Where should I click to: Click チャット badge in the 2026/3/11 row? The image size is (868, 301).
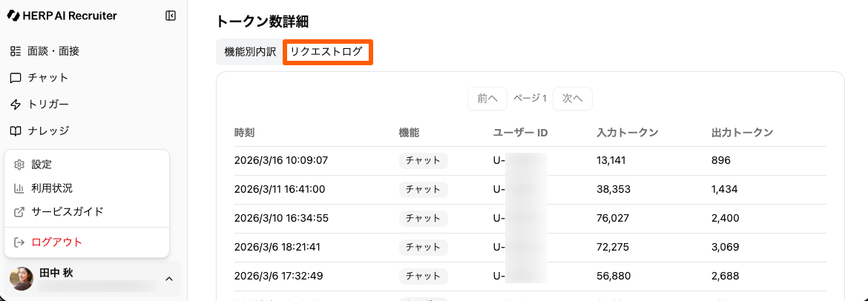click(423, 189)
